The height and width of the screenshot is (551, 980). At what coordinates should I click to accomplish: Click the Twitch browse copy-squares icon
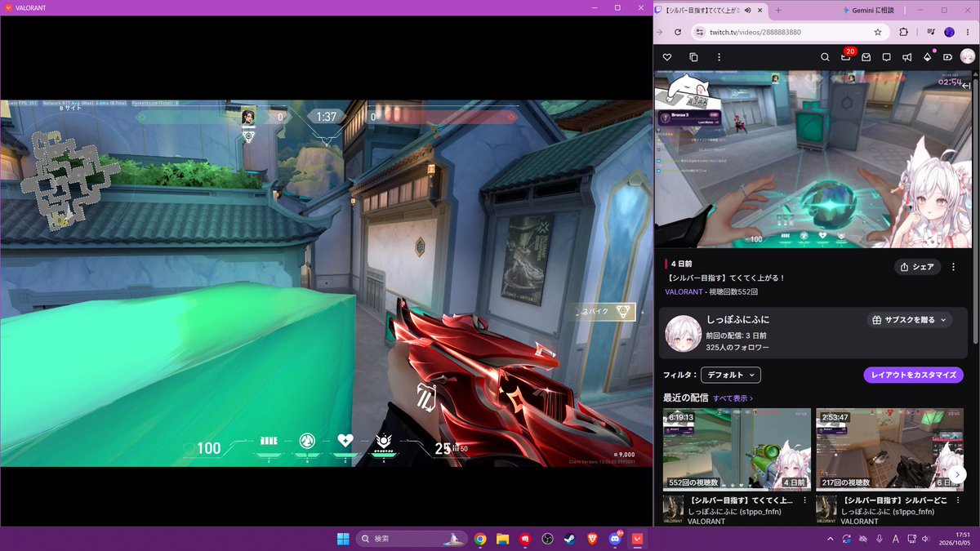point(693,57)
